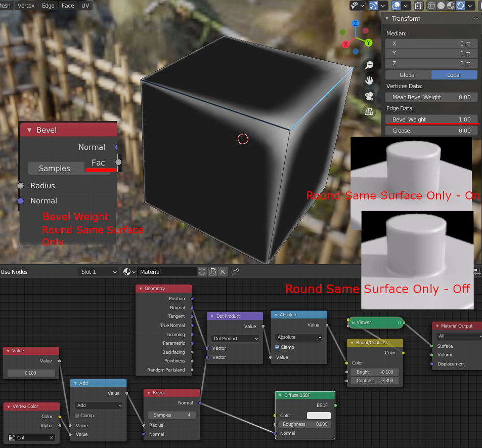Click the Diffuse BSDF white color swatch
This screenshot has width=482, height=448.
[319, 416]
